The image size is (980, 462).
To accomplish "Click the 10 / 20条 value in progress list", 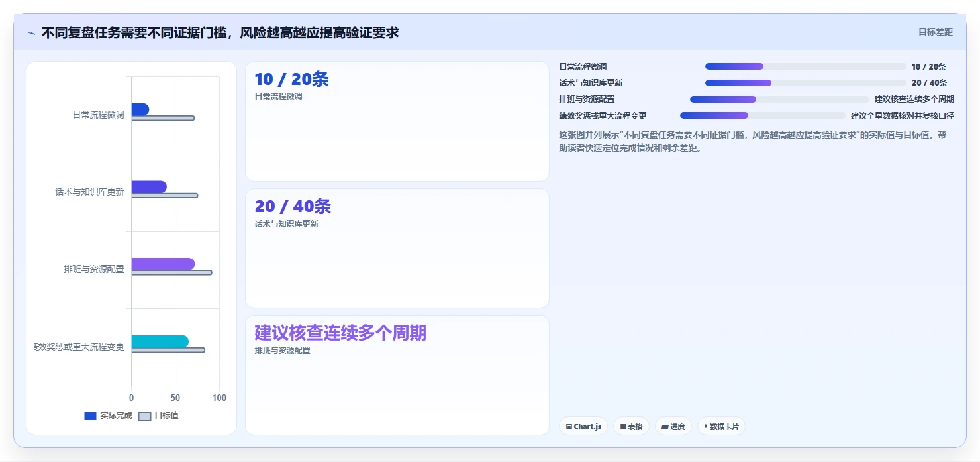I will (x=928, y=67).
